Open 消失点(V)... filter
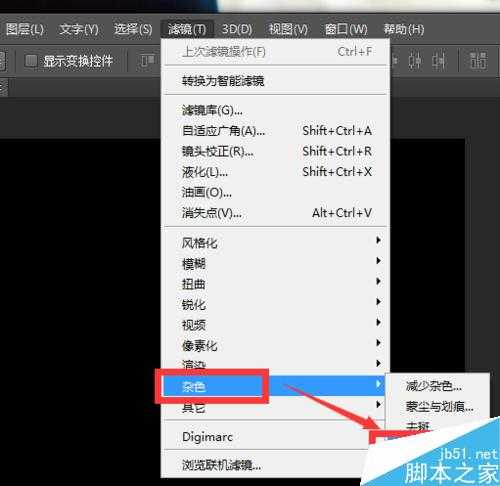The width and height of the screenshot is (500, 486). tap(275, 213)
